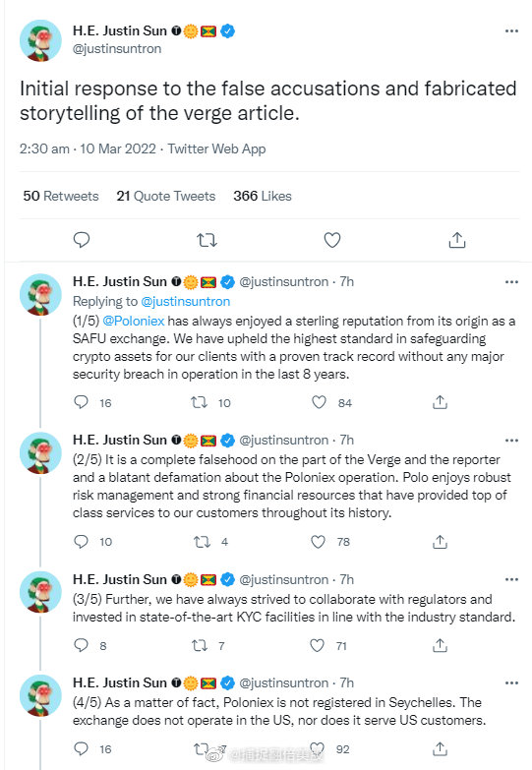
Task: Open more options on the (4/5) reply
Action: [x=511, y=682]
